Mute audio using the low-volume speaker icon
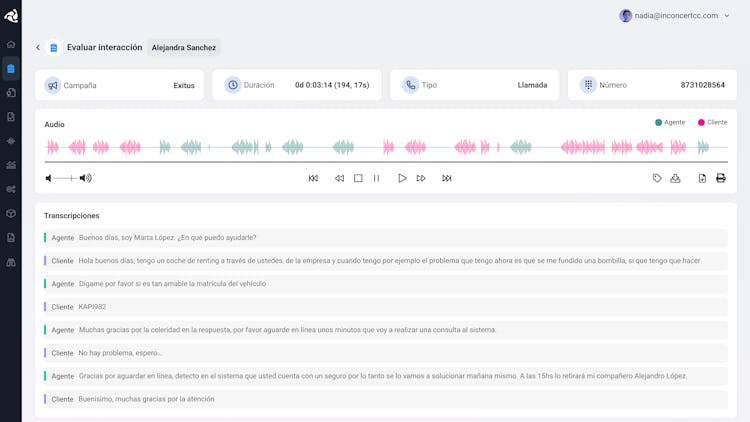The height and width of the screenshot is (422, 750). 48,178
